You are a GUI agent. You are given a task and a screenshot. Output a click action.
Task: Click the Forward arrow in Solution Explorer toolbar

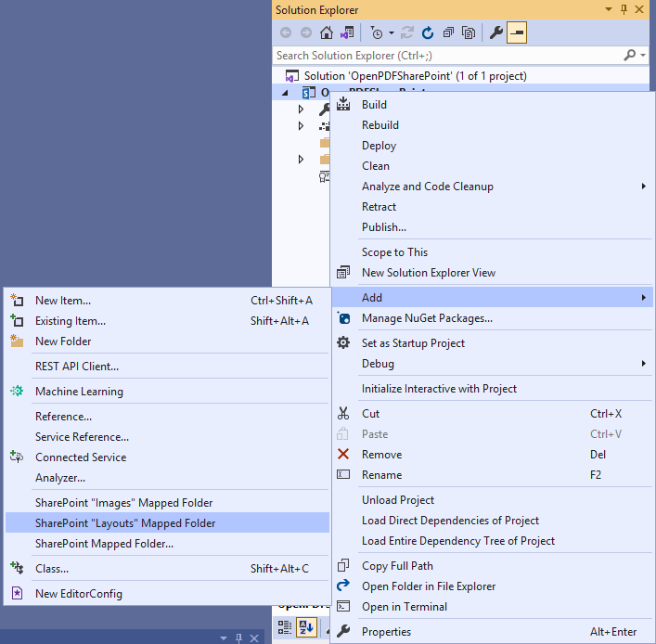coord(306,32)
